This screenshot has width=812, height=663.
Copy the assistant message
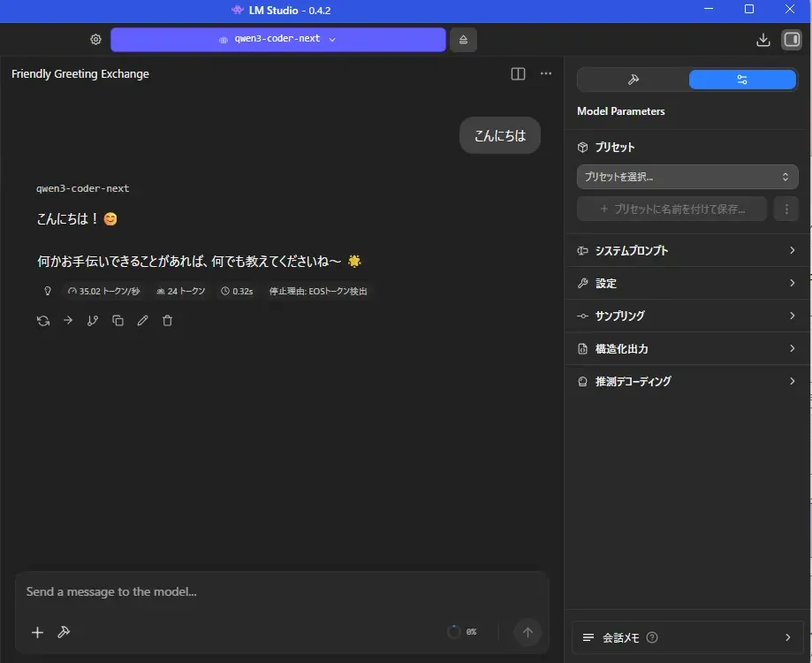pyautogui.click(x=118, y=321)
